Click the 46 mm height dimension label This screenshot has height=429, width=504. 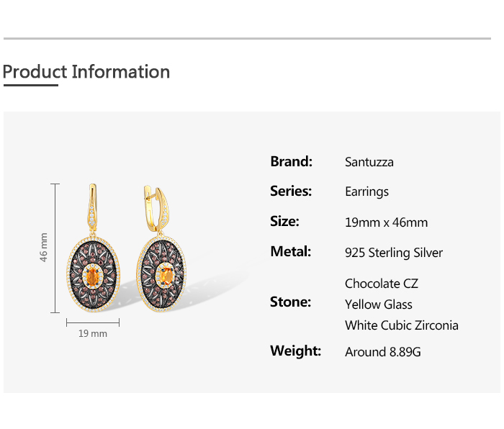[44, 247]
